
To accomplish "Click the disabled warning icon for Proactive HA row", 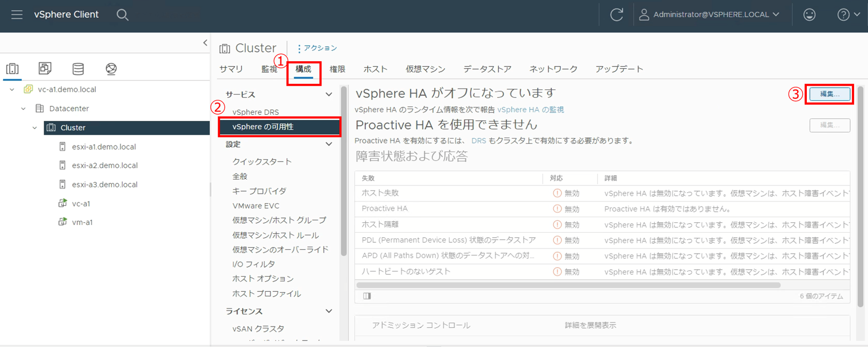I will [557, 209].
